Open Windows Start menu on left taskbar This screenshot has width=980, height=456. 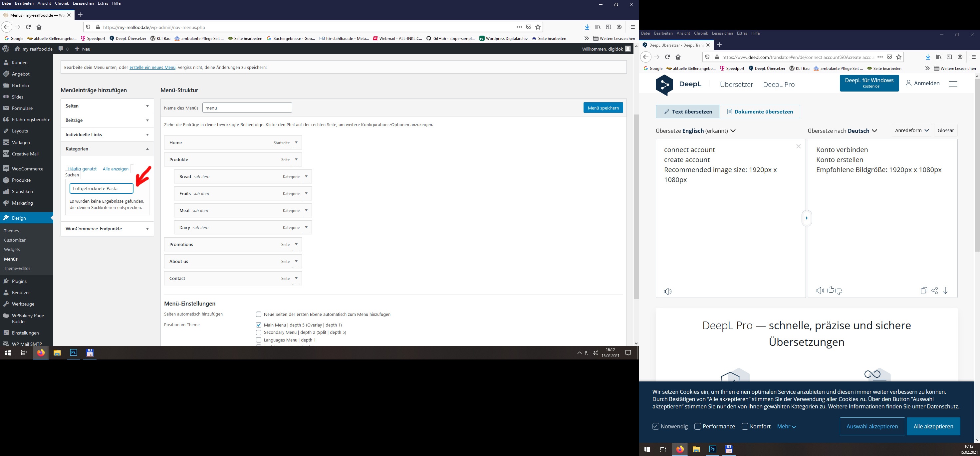[x=8, y=353]
